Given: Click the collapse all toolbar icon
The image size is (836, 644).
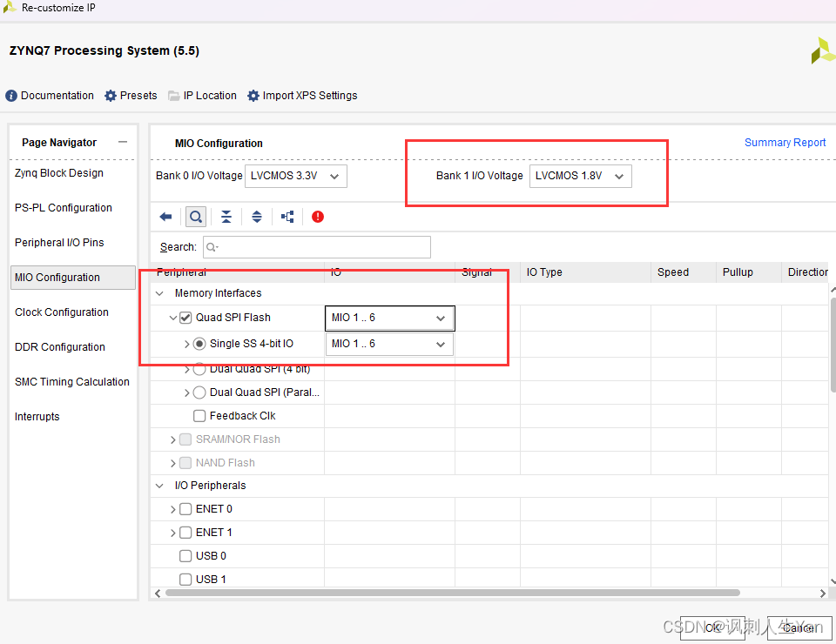Looking at the screenshot, I should pos(226,217).
